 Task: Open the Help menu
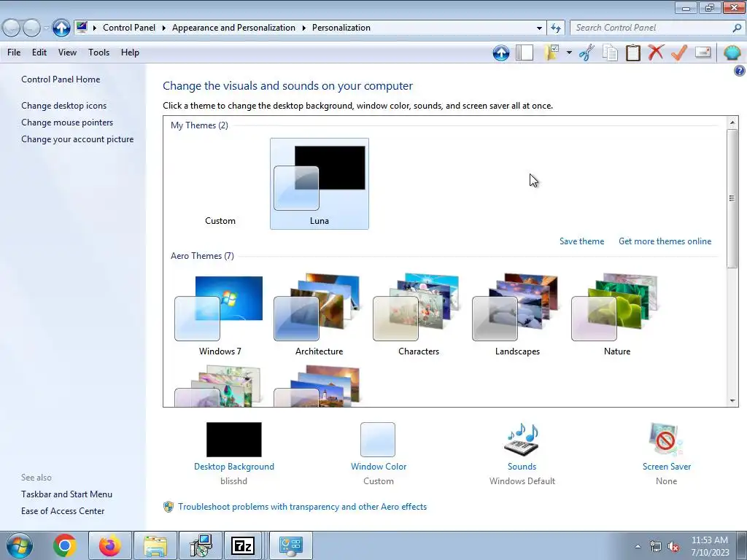pyautogui.click(x=130, y=52)
